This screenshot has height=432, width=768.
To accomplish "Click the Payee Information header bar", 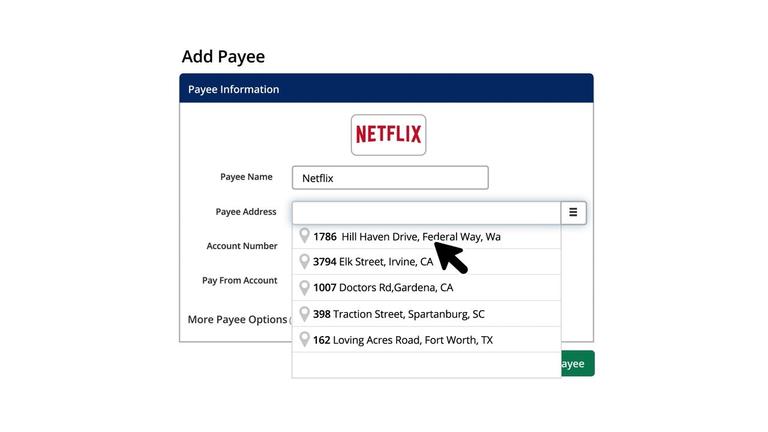I will [386, 89].
